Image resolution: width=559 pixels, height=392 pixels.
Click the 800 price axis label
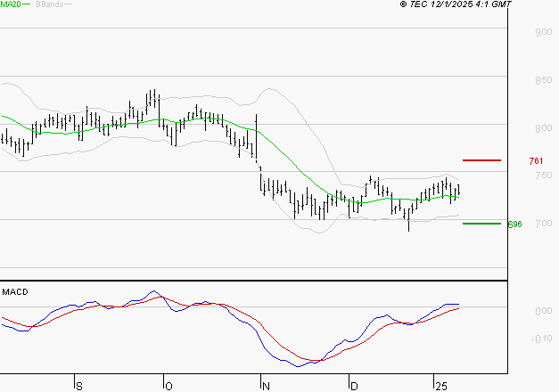click(x=544, y=128)
